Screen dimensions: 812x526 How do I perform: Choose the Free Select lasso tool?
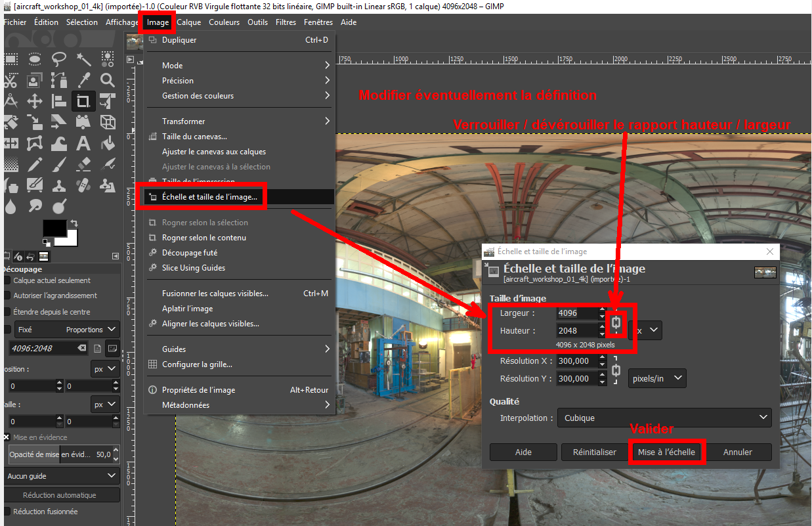tap(59, 60)
